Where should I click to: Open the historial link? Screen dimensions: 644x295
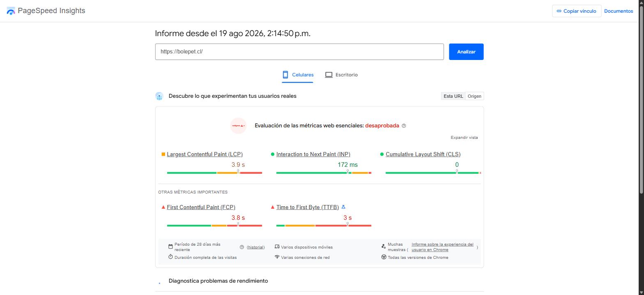(255, 247)
